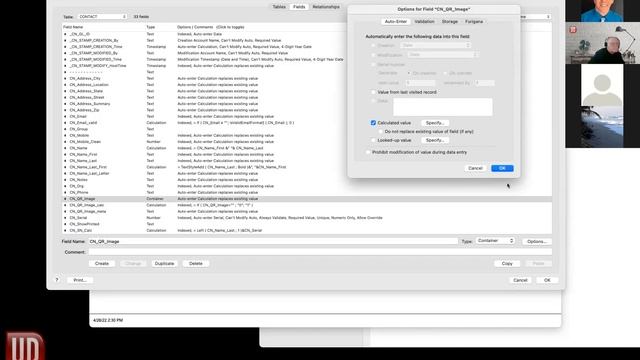
Task: Select the CN_Name_Last_First field row
Action: pyautogui.click(x=307, y=167)
